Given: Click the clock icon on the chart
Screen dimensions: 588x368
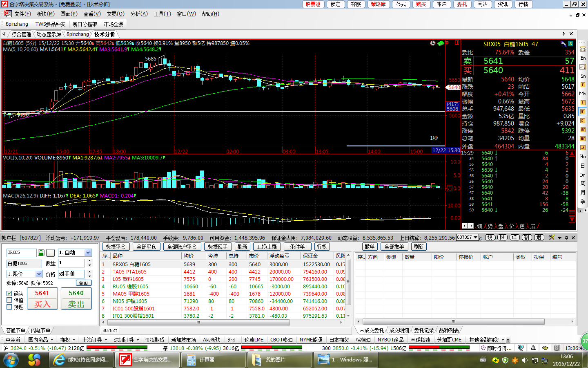Looking at the screenshot, I should click(x=433, y=43).
